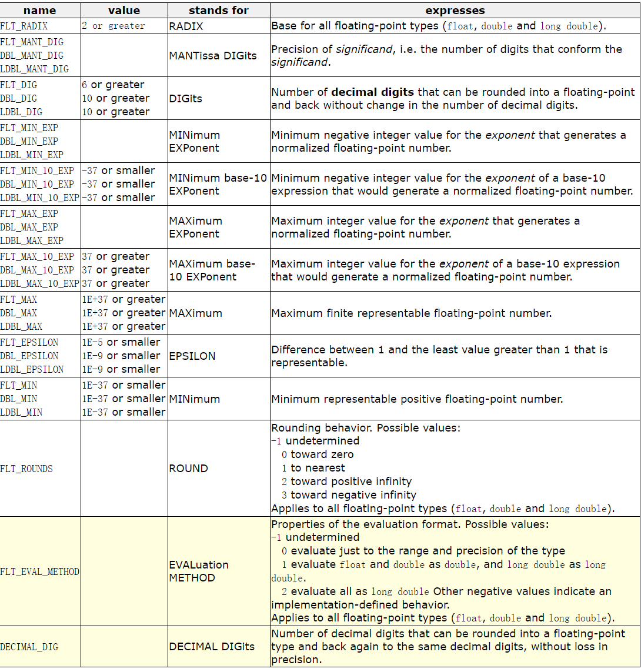This screenshot has height=672, width=641.
Task: Select the "2 or greater" value
Action: pyautogui.click(x=113, y=26)
